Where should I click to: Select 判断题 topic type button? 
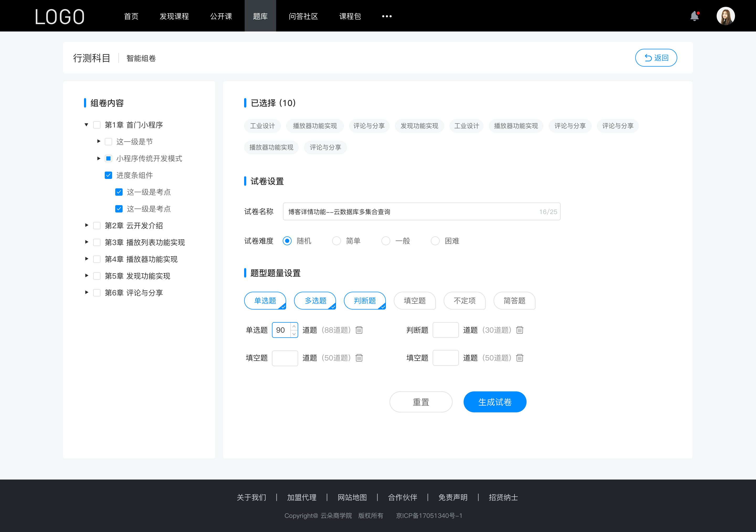(x=365, y=301)
